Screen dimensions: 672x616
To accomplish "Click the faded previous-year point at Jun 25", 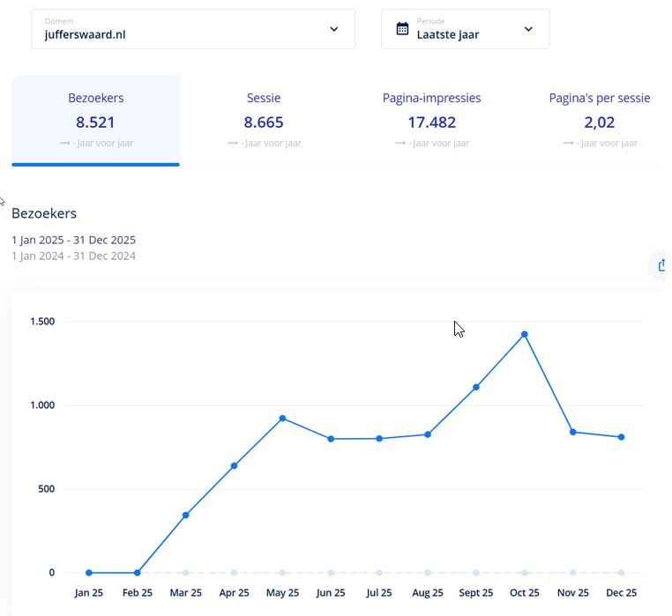I will click(331, 573).
